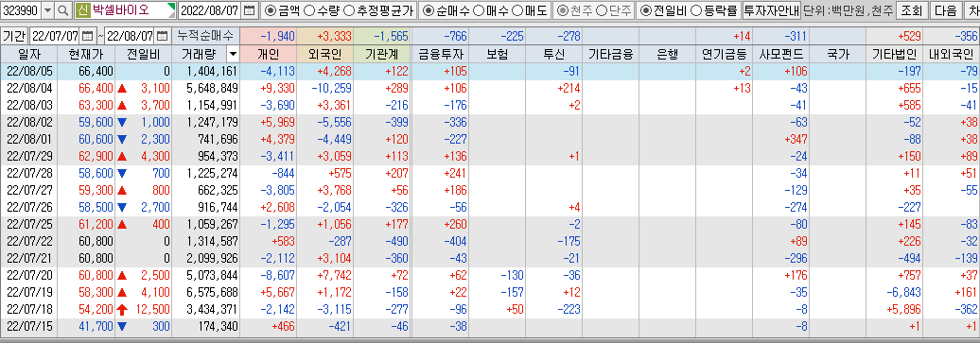
Task: Open the calendar next to 2022/08/07
Action: point(250,10)
